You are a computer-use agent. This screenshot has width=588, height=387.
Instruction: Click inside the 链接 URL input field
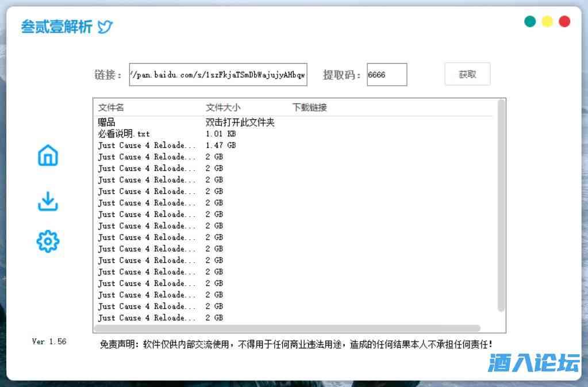pyautogui.click(x=218, y=74)
